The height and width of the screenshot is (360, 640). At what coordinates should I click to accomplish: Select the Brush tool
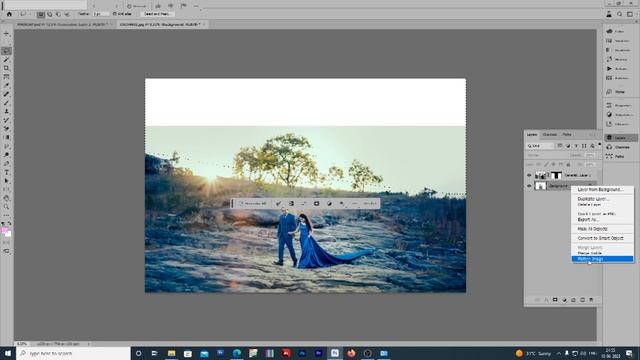coord(6,103)
